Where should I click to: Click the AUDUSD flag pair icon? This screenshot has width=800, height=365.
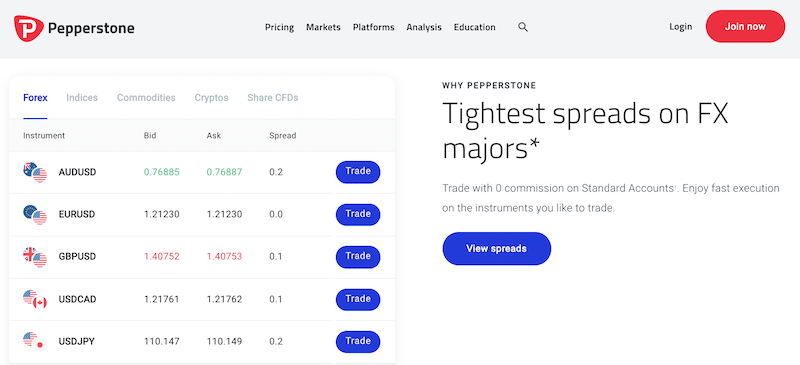point(35,173)
